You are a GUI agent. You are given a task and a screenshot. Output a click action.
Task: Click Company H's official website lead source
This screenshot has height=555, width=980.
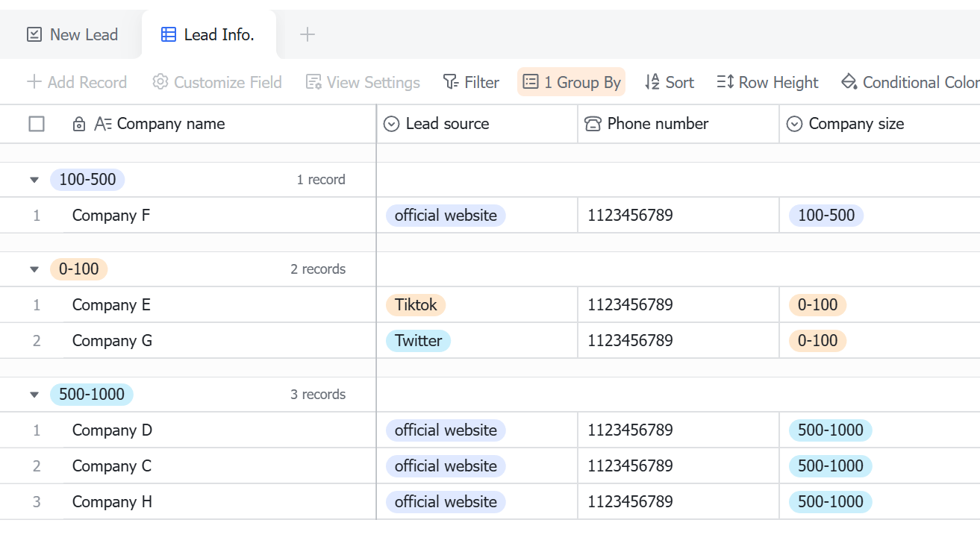(x=446, y=502)
